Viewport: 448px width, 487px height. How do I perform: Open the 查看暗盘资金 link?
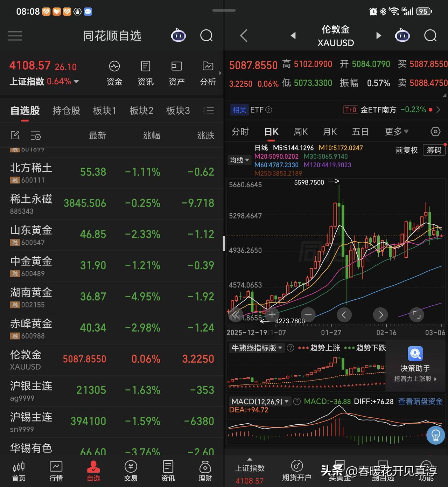(x=420, y=401)
